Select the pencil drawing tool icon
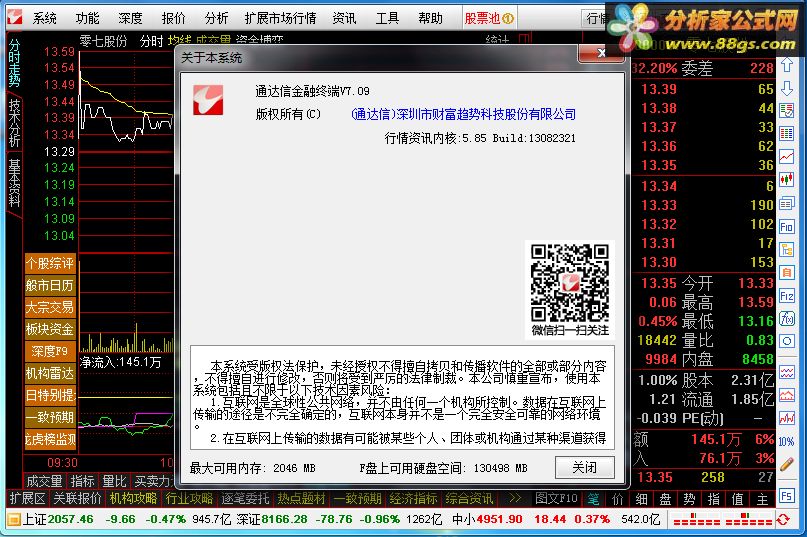Screen dimensions: 807x537 click(786, 464)
